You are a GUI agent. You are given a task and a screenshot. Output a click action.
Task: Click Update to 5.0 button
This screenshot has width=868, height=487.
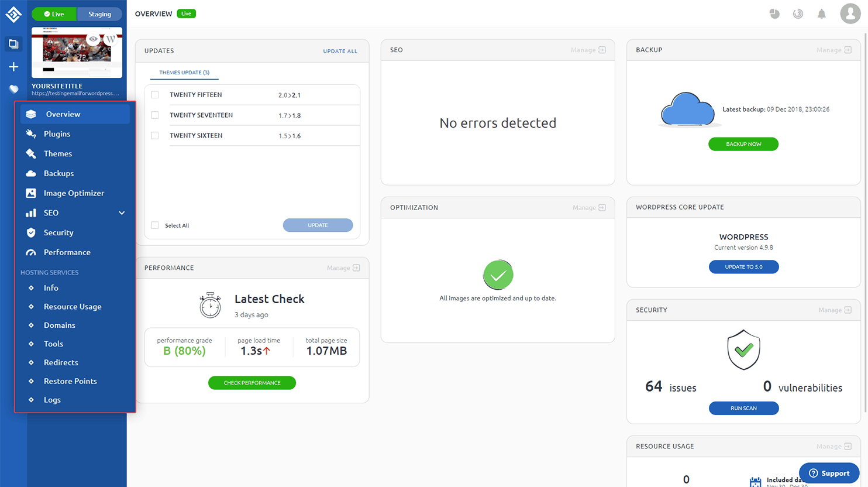click(x=743, y=267)
